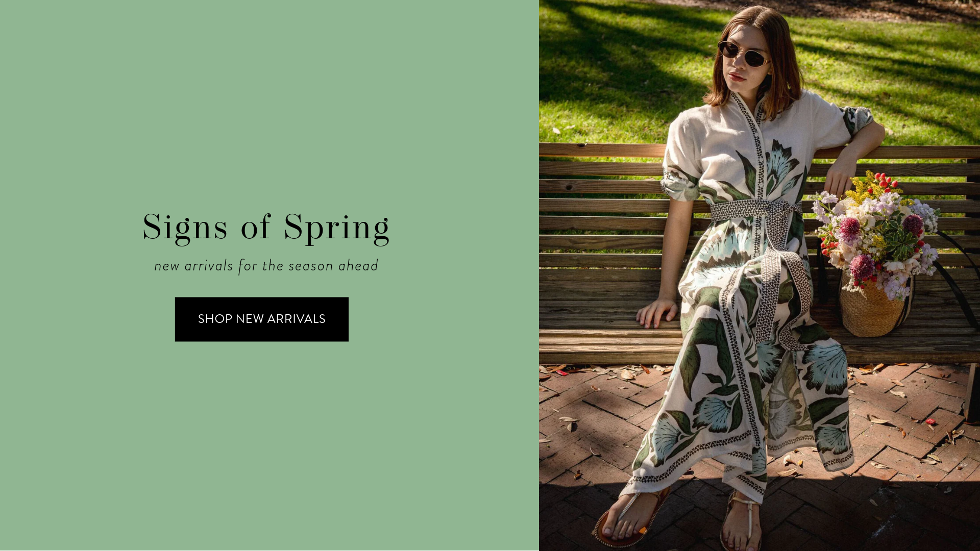Click the model's sunglasses in the photo
Screen dimensions: 980x551
click(744, 54)
